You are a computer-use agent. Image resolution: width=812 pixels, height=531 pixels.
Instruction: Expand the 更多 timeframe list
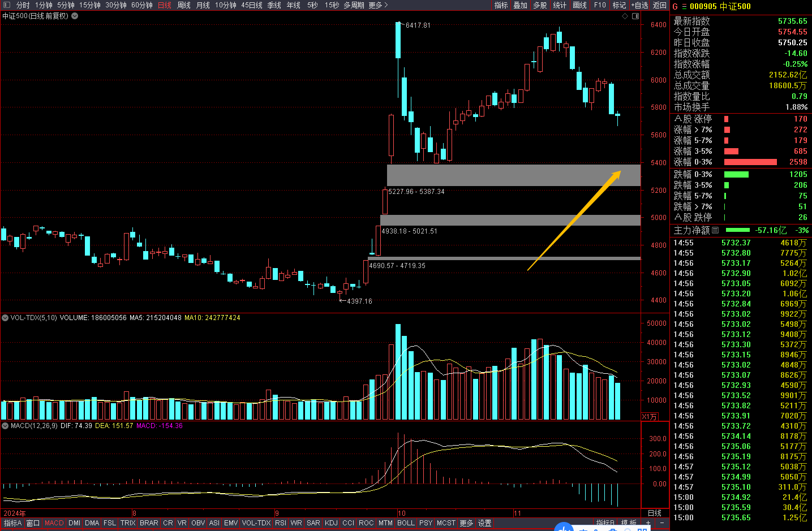(x=378, y=5)
